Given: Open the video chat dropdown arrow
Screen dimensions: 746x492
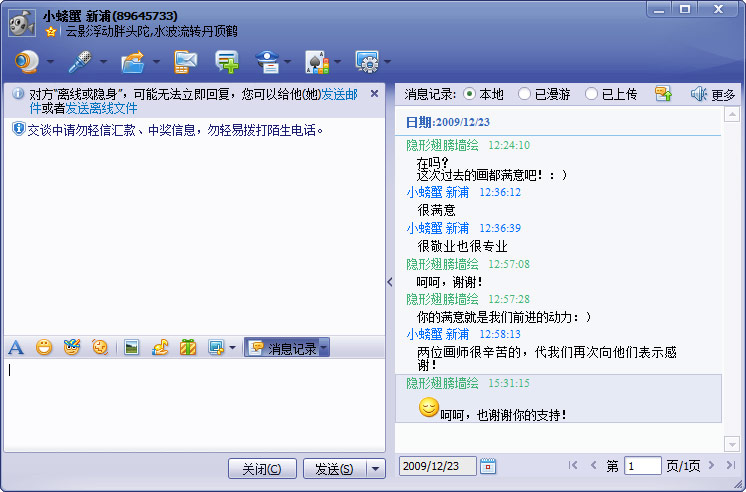Looking at the screenshot, I should pyautogui.click(x=50, y=62).
